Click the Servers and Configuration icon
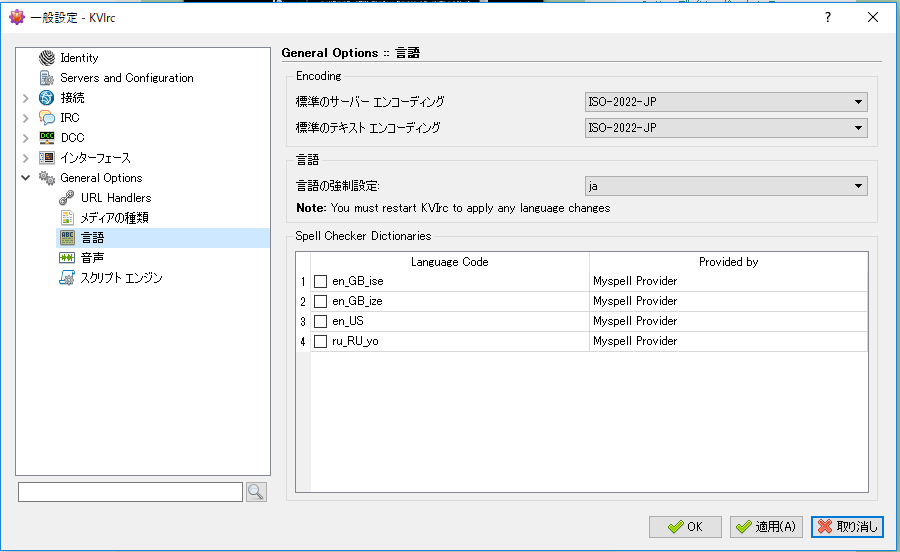 pos(46,77)
